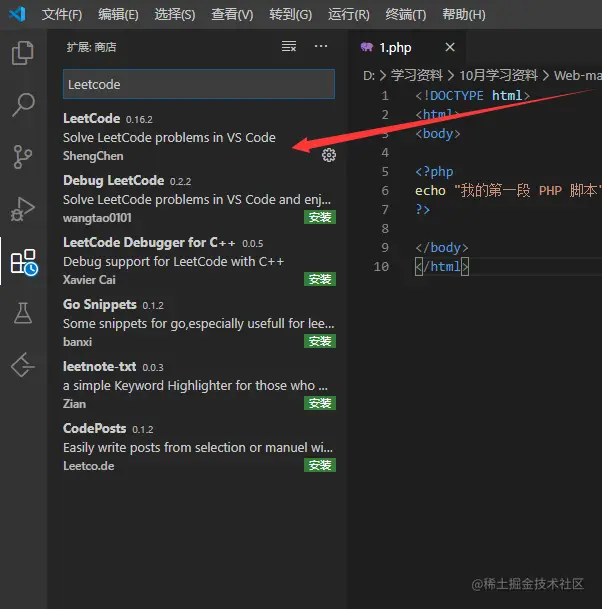Open the 查看(V) menu
Image resolution: width=602 pixels, height=609 pixels.
pos(232,15)
